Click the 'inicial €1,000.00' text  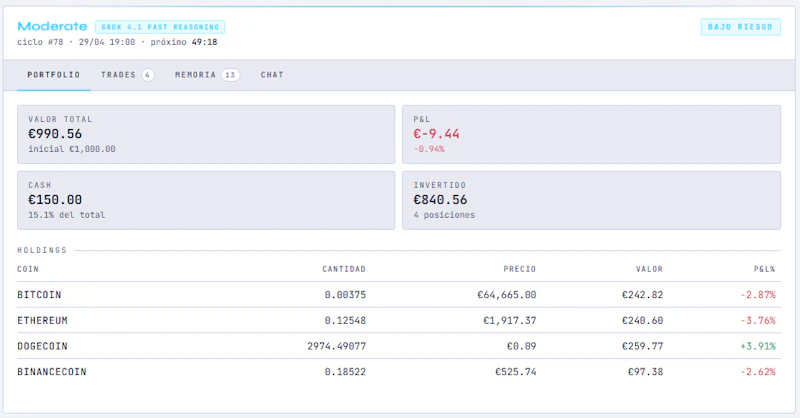(72, 149)
